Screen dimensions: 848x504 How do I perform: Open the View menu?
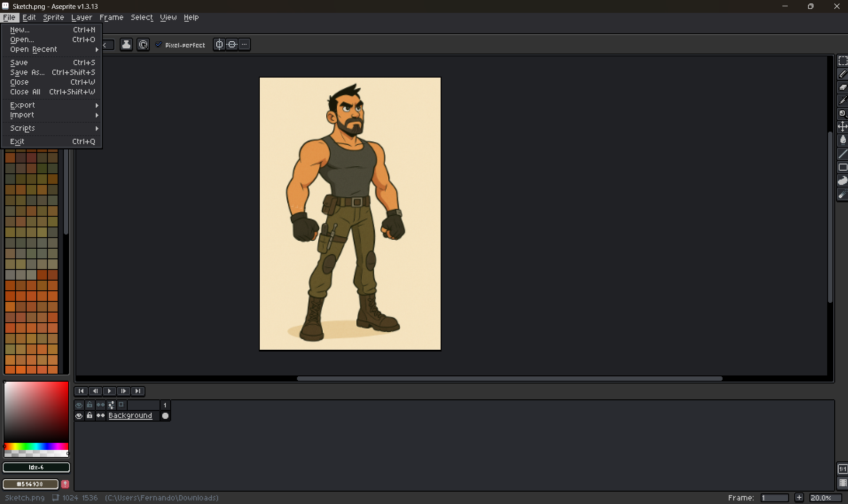point(168,17)
